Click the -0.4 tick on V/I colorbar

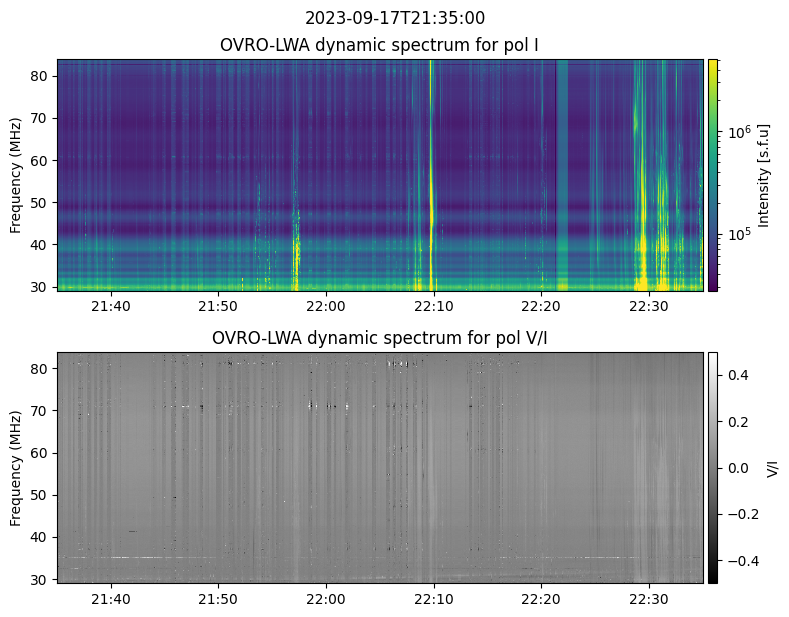pyautogui.click(x=737, y=560)
